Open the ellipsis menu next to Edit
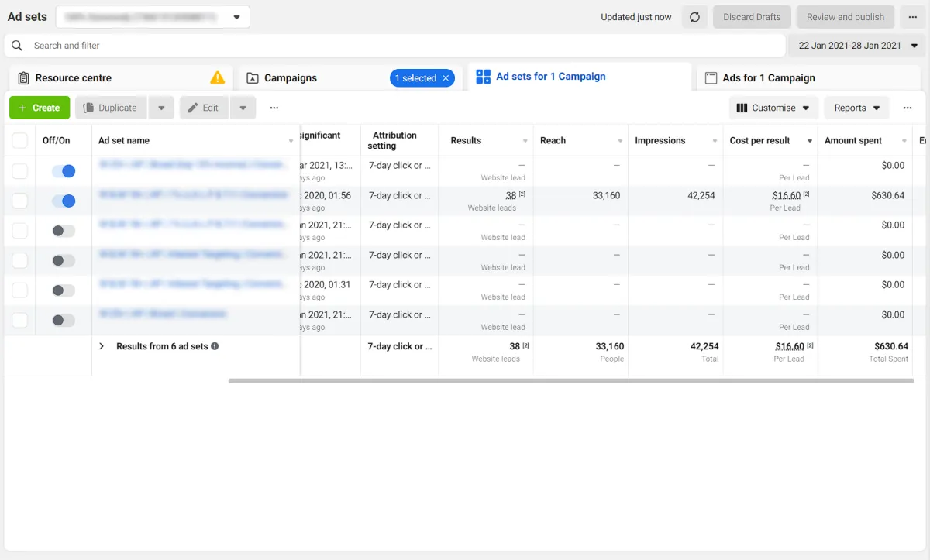Image resolution: width=930 pixels, height=560 pixels. click(274, 108)
